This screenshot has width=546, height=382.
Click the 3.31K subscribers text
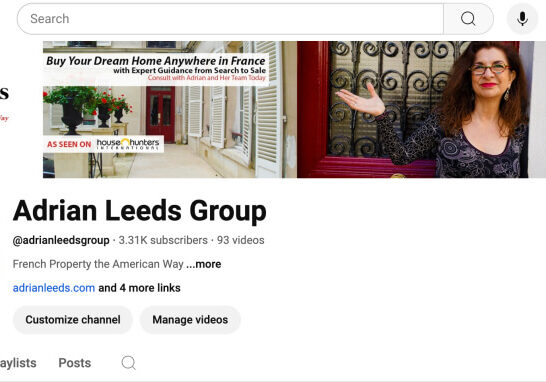click(163, 240)
